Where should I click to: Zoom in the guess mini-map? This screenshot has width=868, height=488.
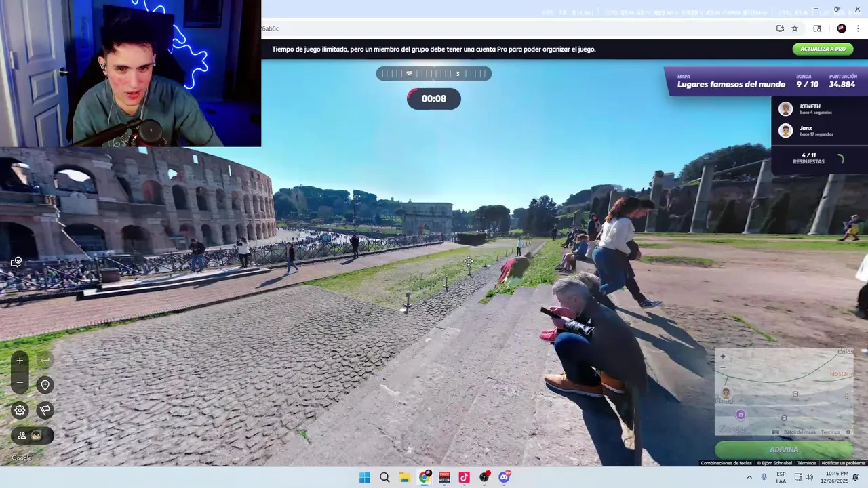tap(723, 357)
